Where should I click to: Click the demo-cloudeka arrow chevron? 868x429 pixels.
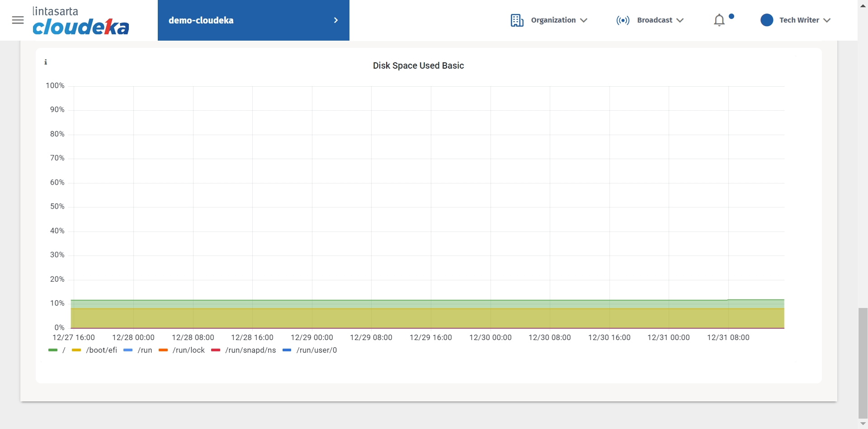coord(336,20)
